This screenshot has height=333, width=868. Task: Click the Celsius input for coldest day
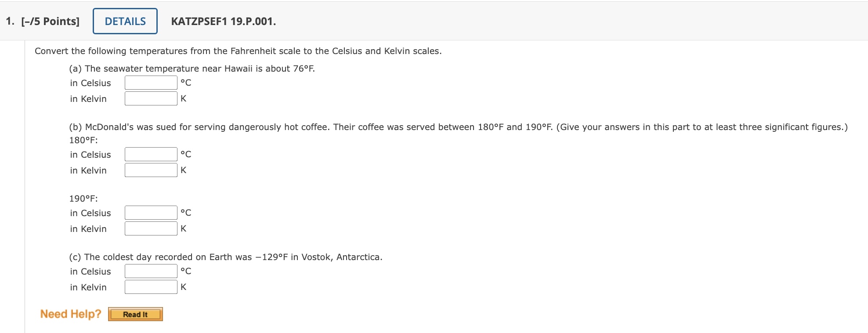pos(150,271)
